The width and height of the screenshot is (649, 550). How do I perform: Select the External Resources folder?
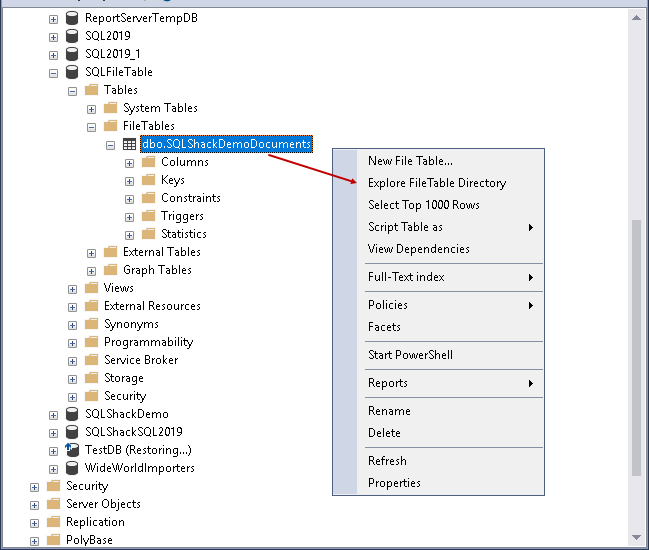point(152,306)
